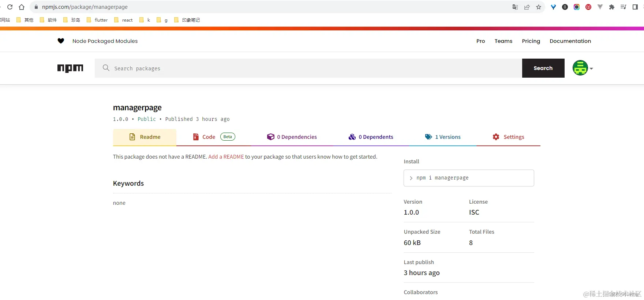Go to npm home via the npm logo

tap(70, 68)
